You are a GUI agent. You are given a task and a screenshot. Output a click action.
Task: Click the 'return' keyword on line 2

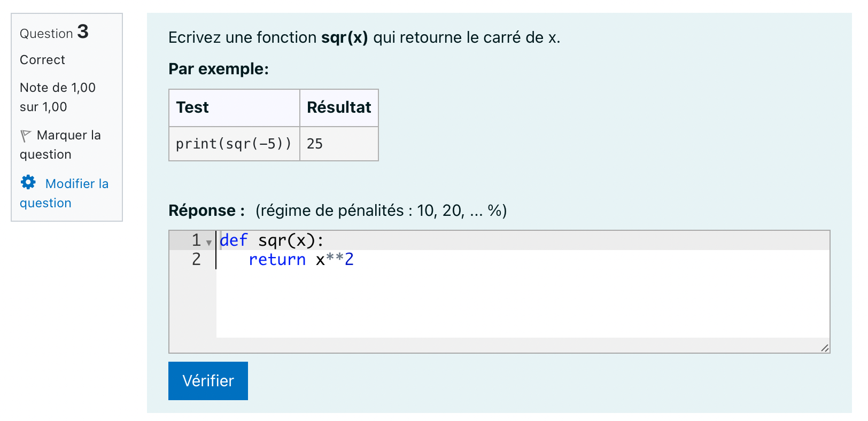277,259
